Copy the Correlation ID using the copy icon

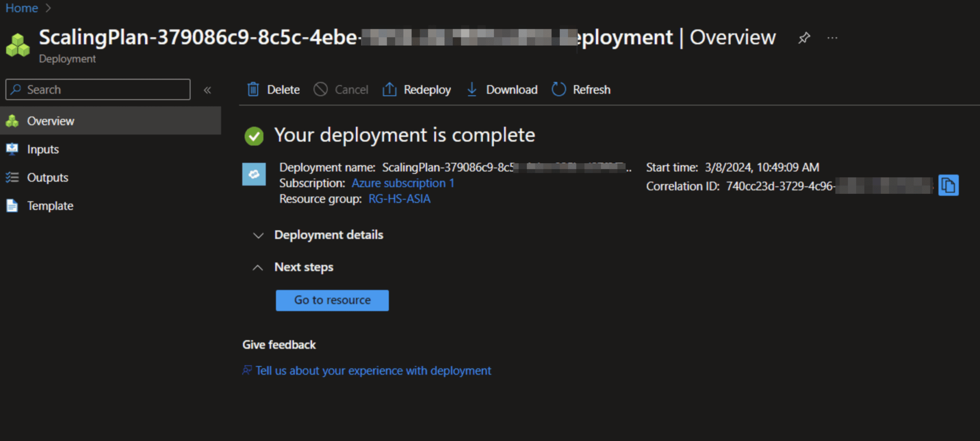pos(950,186)
